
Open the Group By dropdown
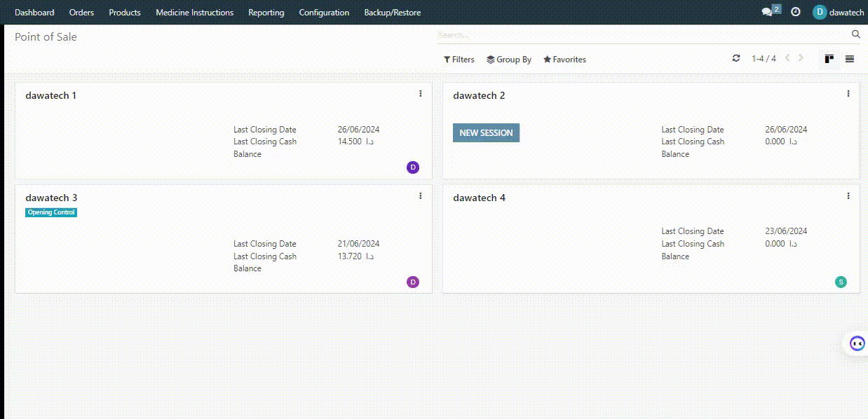coord(509,60)
